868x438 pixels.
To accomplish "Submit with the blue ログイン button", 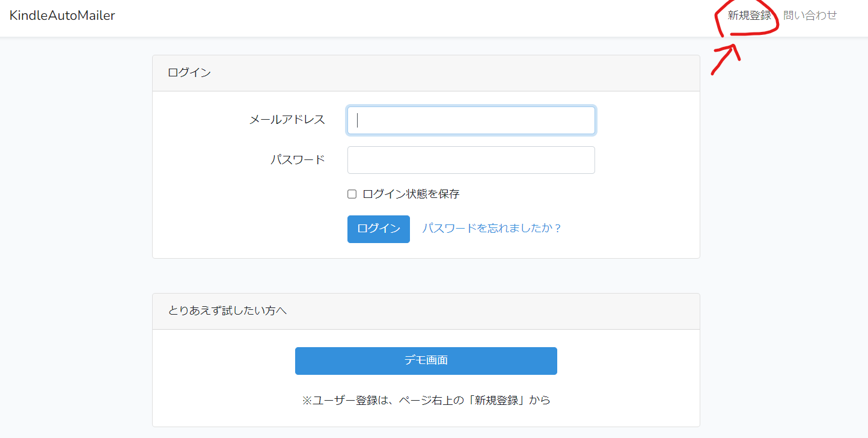I will click(x=379, y=229).
